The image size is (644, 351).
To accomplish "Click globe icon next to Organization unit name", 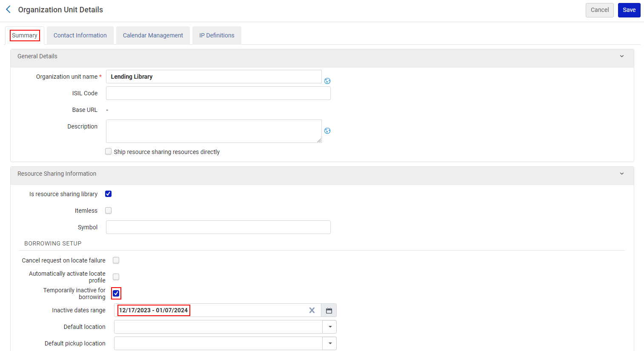I will (x=327, y=81).
